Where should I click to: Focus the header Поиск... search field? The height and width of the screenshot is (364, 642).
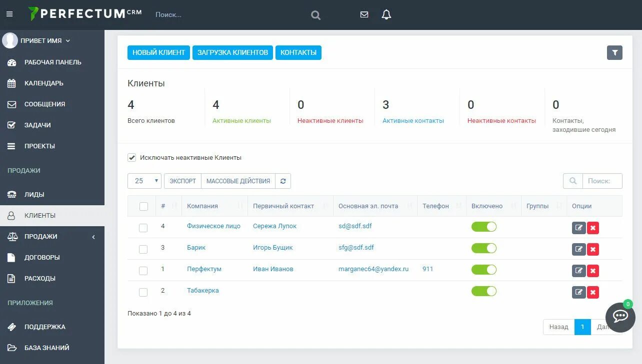tap(227, 15)
